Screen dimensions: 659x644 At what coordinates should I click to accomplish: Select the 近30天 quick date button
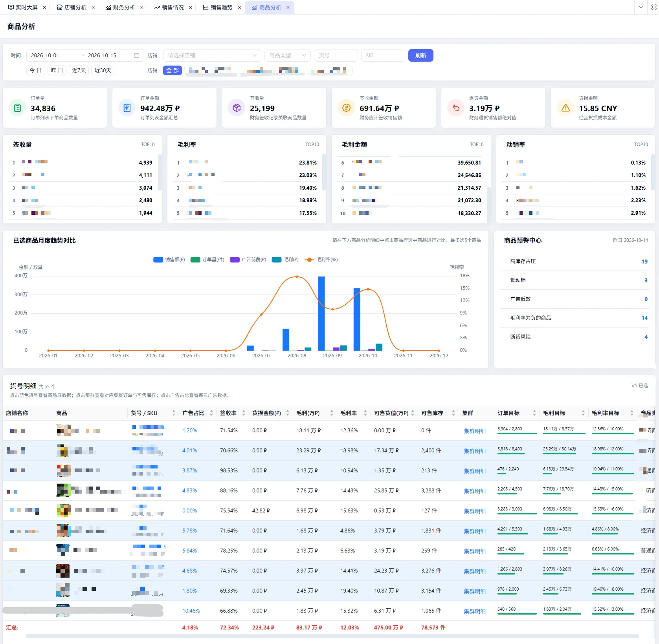click(x=103, y=70)
